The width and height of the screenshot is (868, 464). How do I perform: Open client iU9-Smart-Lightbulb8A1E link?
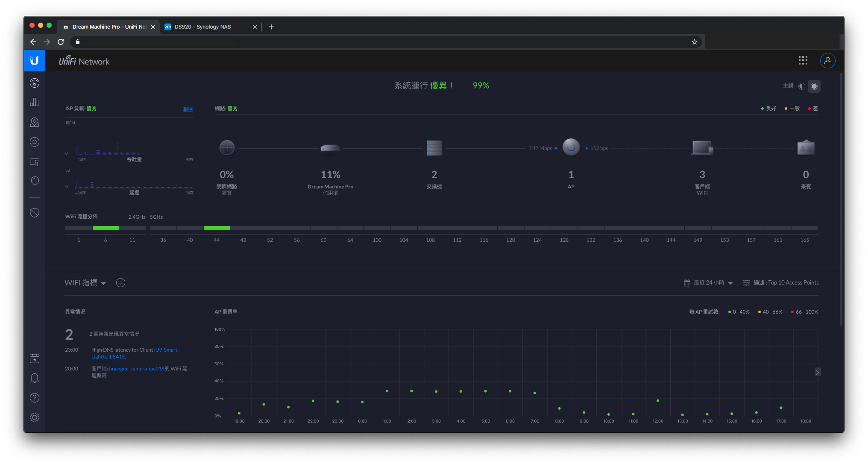[x=135, y=353]
